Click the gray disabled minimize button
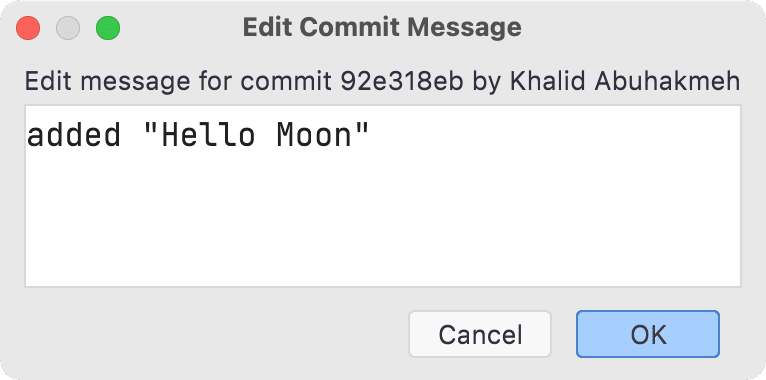The image size is (766, 380). [x=68, y=28]
